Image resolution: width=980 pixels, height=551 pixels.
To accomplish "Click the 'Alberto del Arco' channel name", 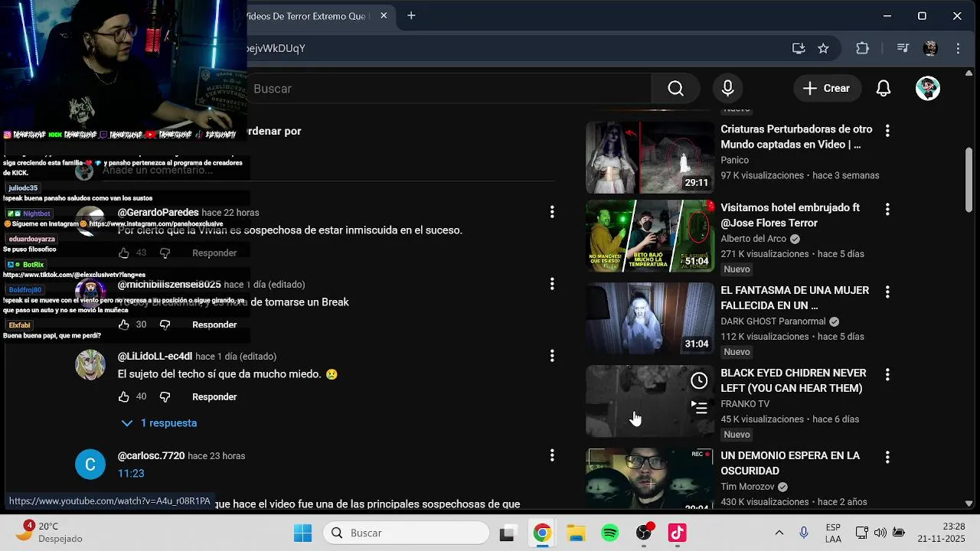I will coord(753,239).
